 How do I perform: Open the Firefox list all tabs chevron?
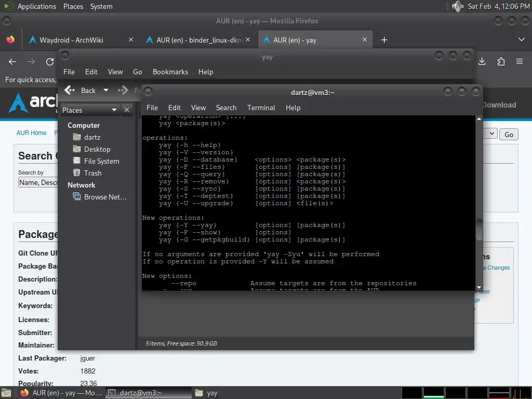[522, 39]
